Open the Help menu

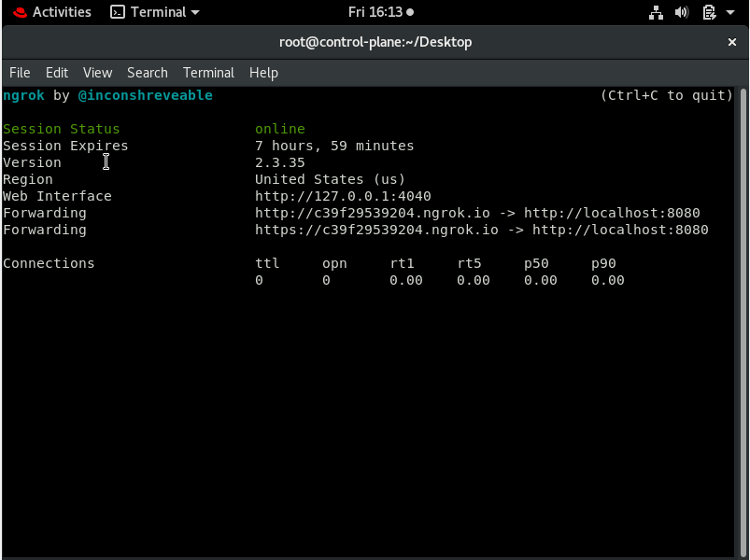click(263, 73)
